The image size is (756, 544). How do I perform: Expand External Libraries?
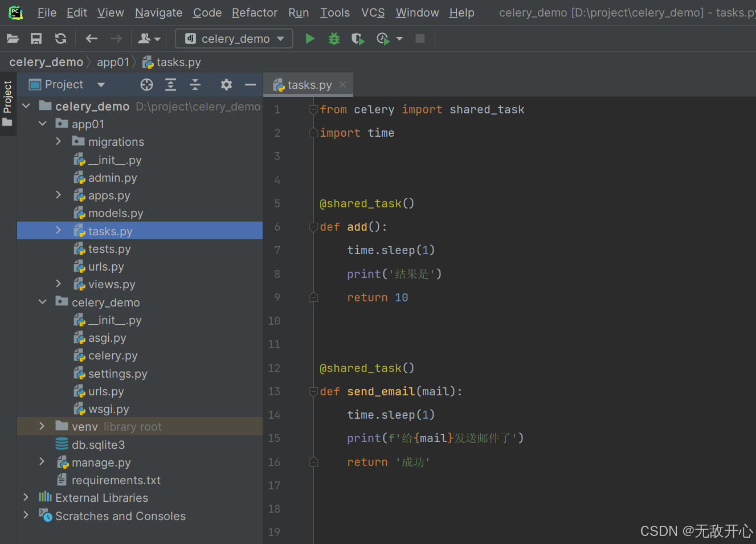tap(26, 497)
